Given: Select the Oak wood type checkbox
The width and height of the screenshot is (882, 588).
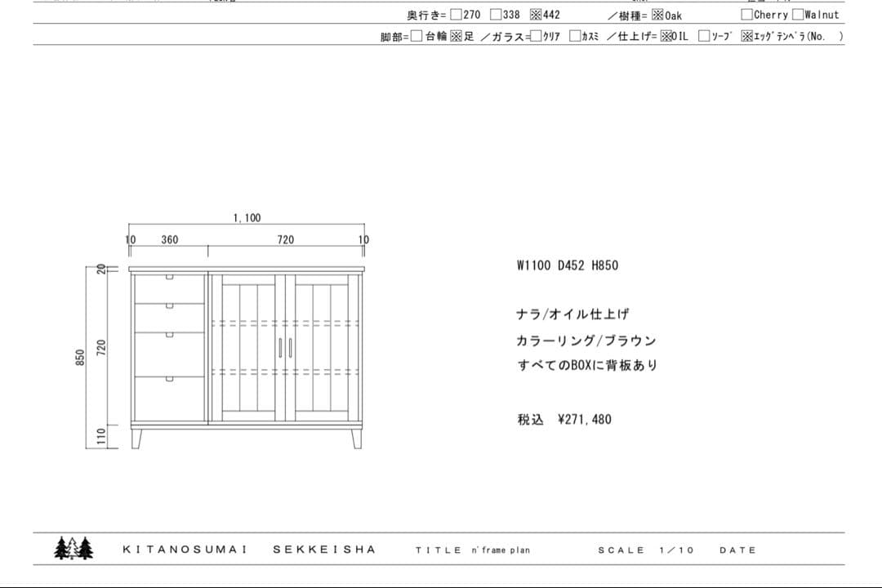Looking at the screenshot, I should pyautogui.click(x=657, y=14).
